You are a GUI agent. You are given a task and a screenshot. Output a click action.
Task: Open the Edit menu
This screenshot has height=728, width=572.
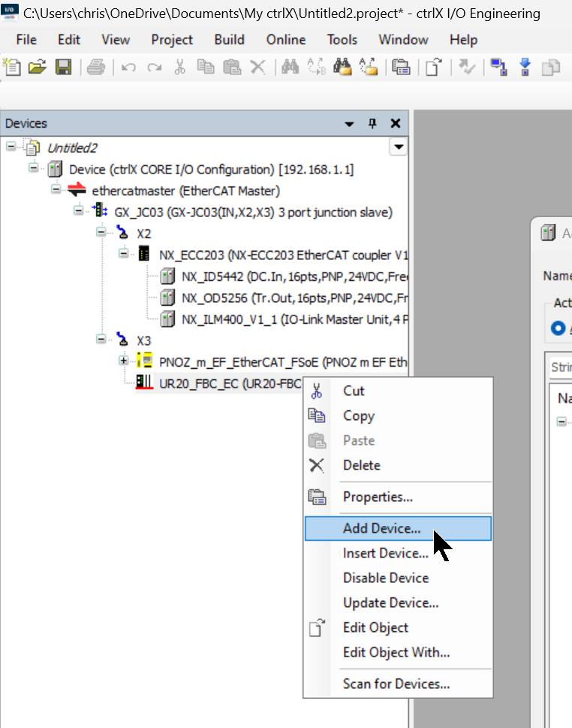pos(68,40)
